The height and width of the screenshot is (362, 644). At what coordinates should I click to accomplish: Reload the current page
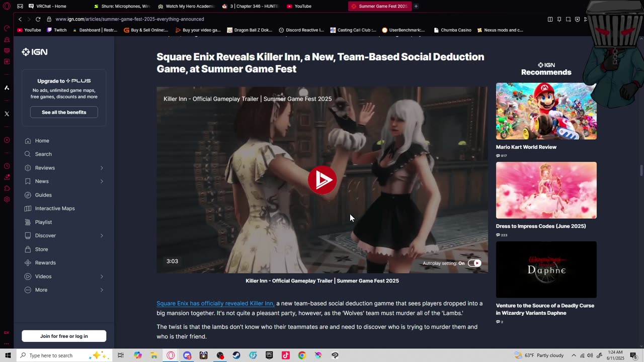pos(38,19)
